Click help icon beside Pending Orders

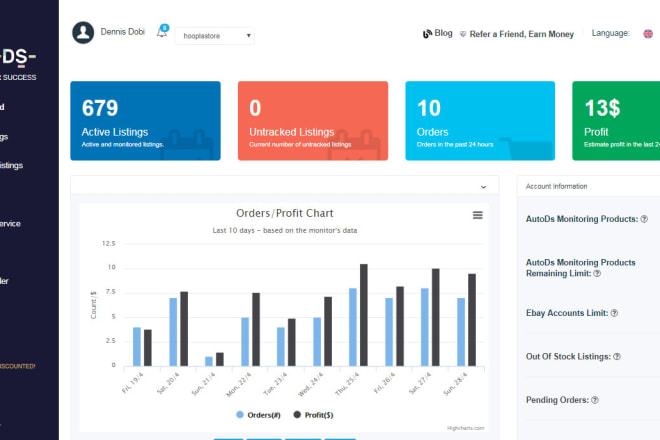pyautogui.click(x=595, y=400)
